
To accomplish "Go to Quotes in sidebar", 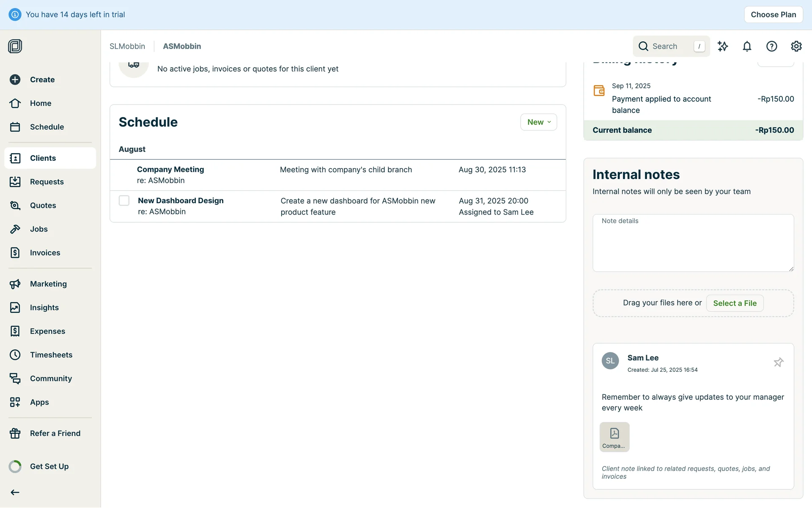I will (x=43, y=205).
